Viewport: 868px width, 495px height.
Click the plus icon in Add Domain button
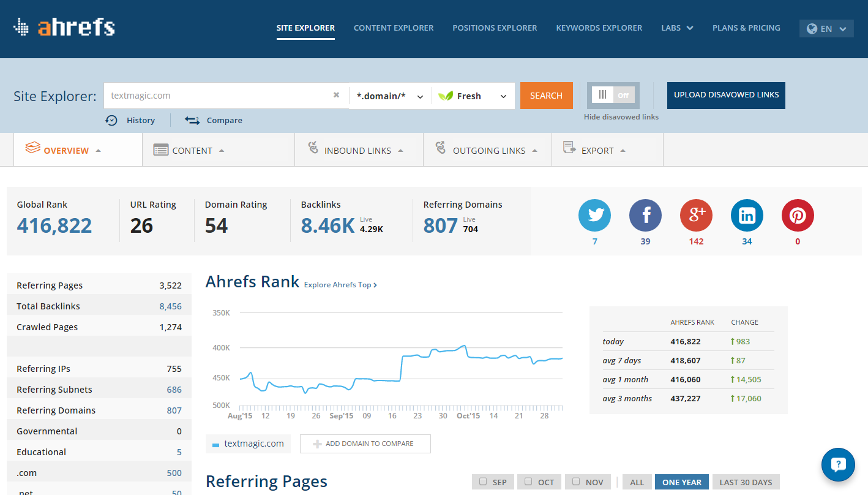pos(317,444)
